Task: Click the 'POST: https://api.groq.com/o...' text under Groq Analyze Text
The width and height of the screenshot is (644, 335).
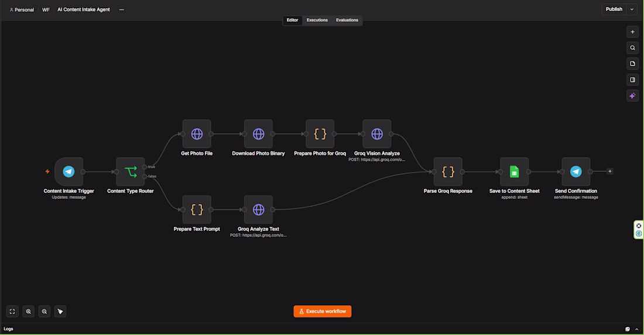Action: pyautogui.click(x=258, y=236)
